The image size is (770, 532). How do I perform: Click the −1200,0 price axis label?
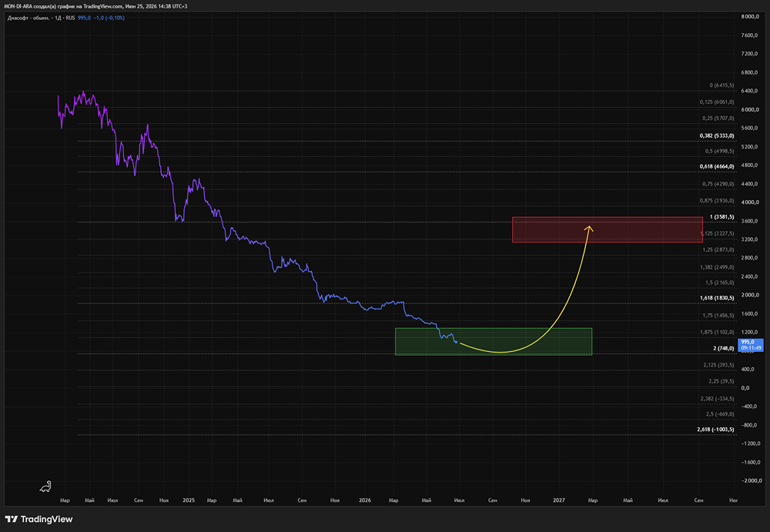[x=750, y=443]
